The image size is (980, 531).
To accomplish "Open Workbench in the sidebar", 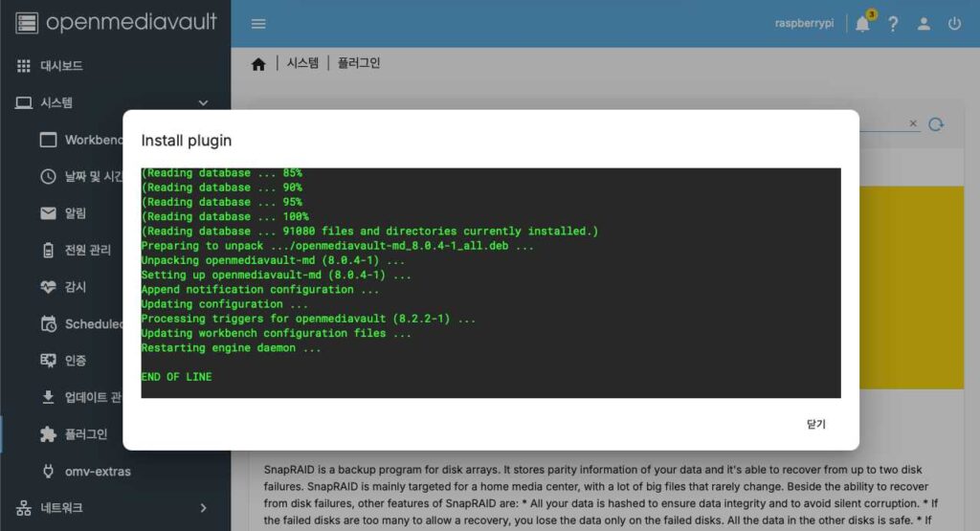I will [94, 140].
